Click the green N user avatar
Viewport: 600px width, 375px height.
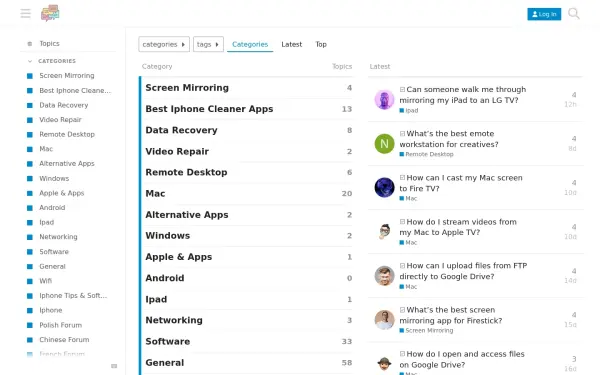[384, 144]
